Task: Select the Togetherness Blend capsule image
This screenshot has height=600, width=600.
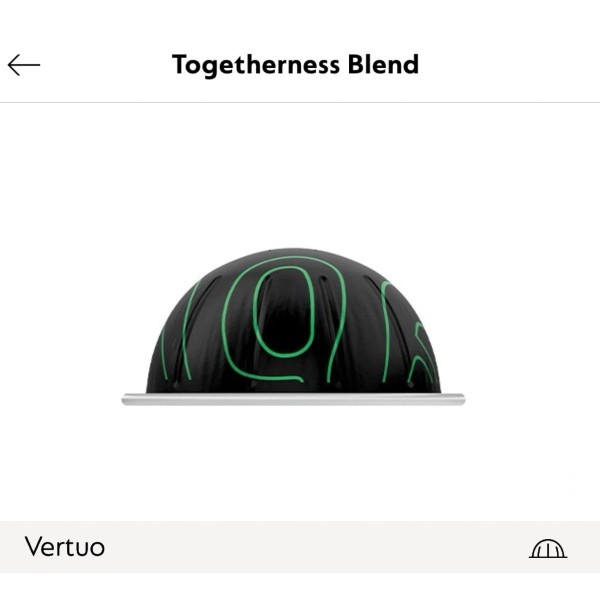Action: 293,326
